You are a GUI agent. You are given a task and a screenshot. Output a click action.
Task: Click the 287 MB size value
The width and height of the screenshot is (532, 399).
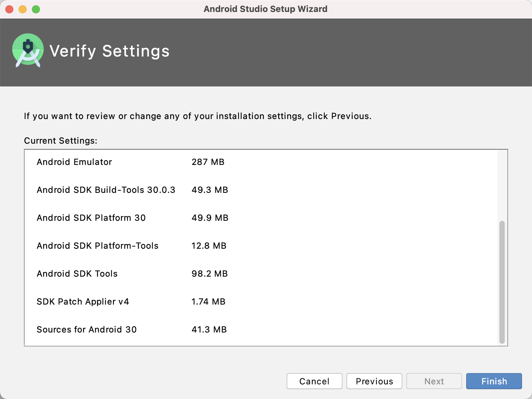point(208,162)
